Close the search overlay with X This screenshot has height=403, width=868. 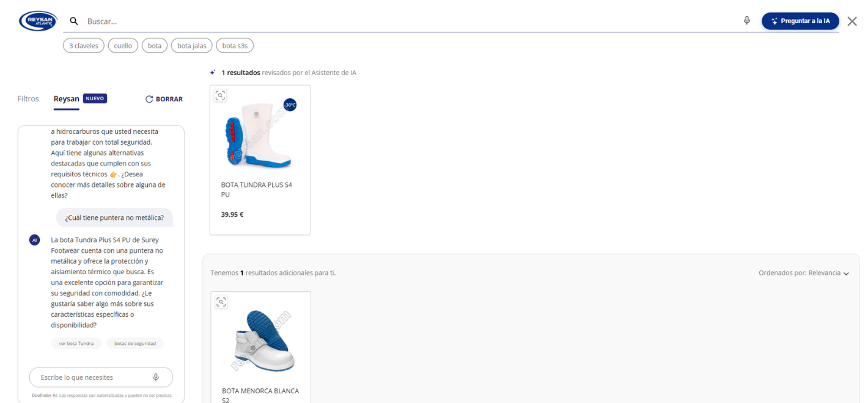(852, 21)
